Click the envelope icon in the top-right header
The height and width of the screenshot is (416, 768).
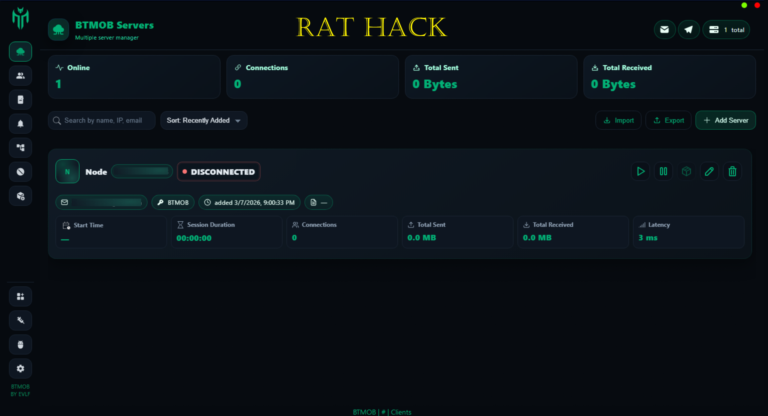click(665, 30)
